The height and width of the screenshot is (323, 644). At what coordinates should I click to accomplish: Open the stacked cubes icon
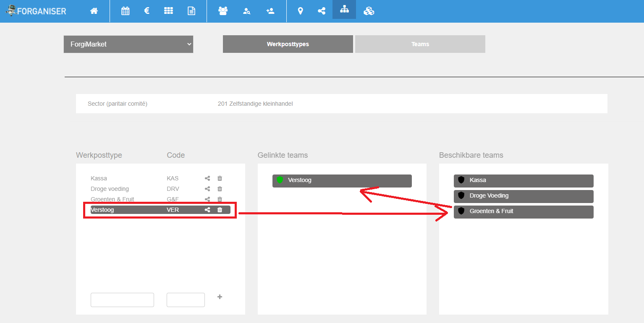369,11
